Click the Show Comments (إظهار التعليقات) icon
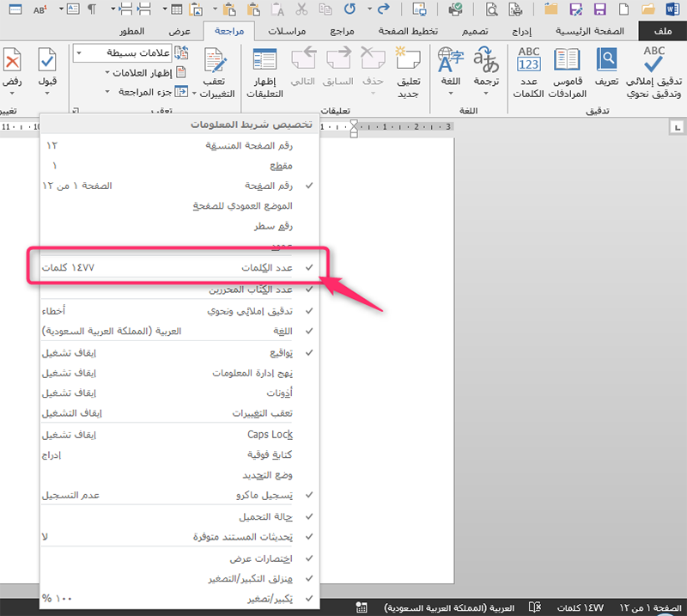Viewport: 687px width, 616px height. pos(264,73)
